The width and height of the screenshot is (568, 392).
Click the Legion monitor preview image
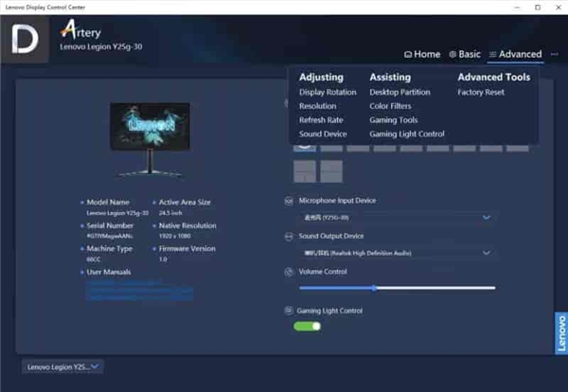tap(150, 139)
